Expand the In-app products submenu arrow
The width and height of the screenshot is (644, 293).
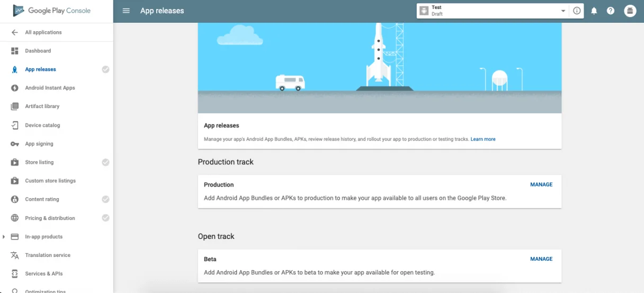pos(4,237)
